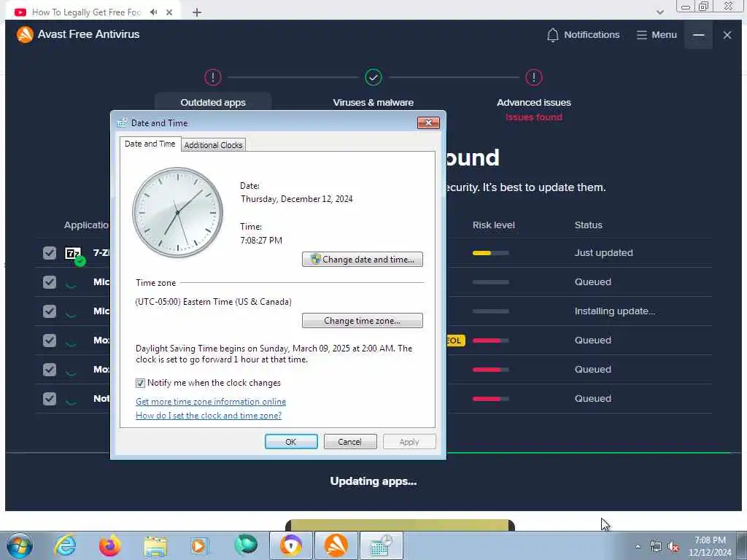Image resolution: width=747 pixels, height=560 pixels.
Task: Expand the browser tab list chevron
Action: coord(659,12)
